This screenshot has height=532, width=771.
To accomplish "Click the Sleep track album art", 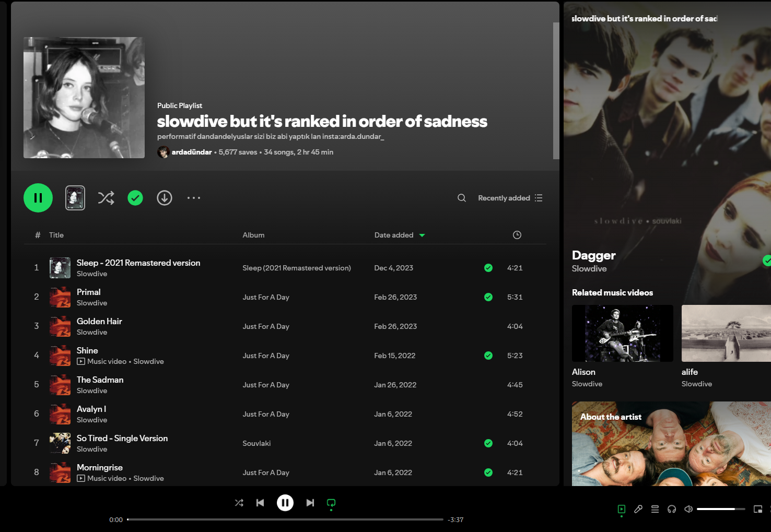I will click(60, 268).
